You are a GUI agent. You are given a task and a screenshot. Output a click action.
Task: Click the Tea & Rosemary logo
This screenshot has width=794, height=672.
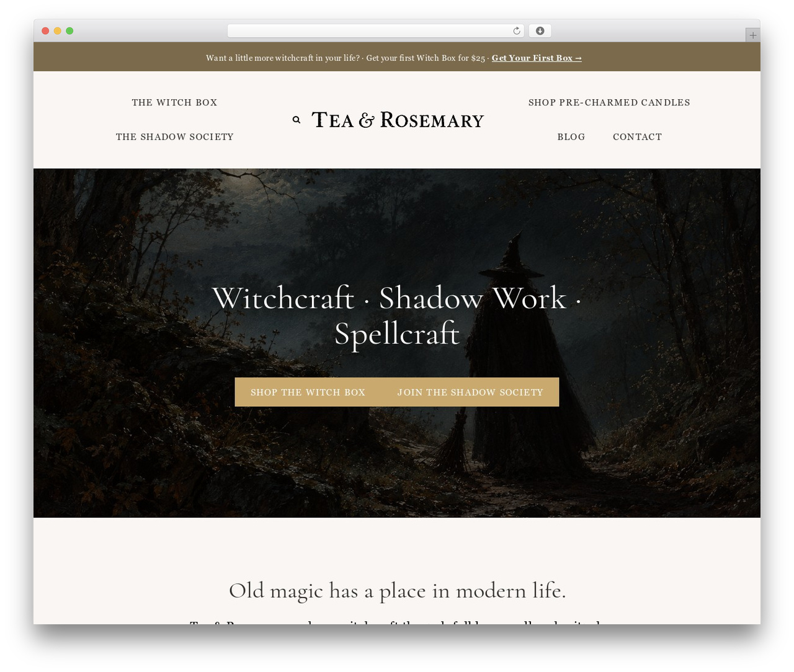pos(398,120)
